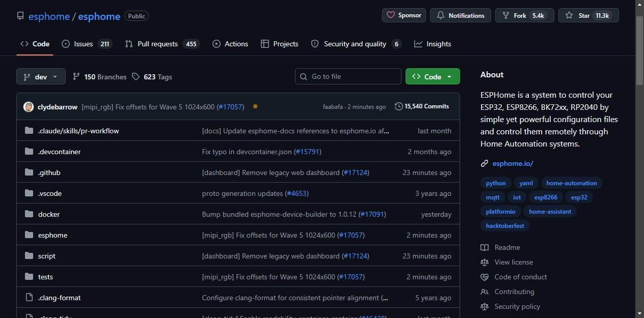Select the yaml topic tag
The height and width of the screenshot is (318, 644).
[x=526, y=183]
